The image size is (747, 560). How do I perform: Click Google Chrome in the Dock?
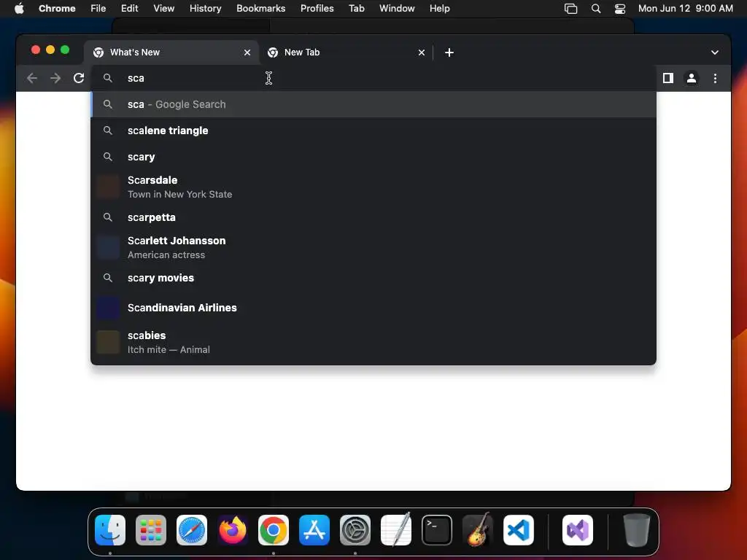pyautogui.click(x=274, y=530)
